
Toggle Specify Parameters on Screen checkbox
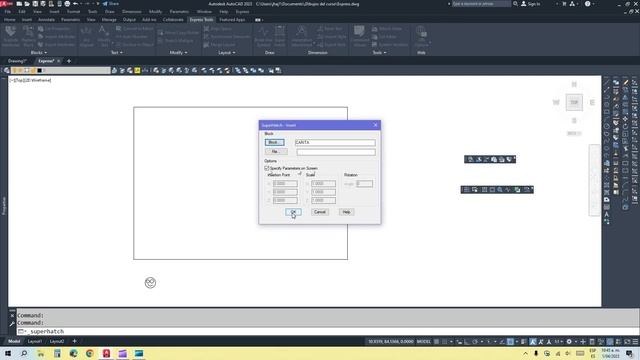tap(267, 168)
